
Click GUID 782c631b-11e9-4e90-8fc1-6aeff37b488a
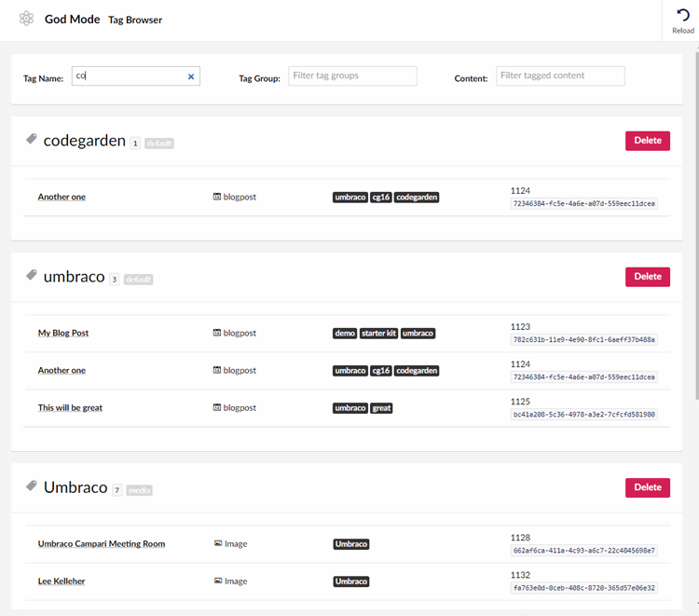[583, 339]
